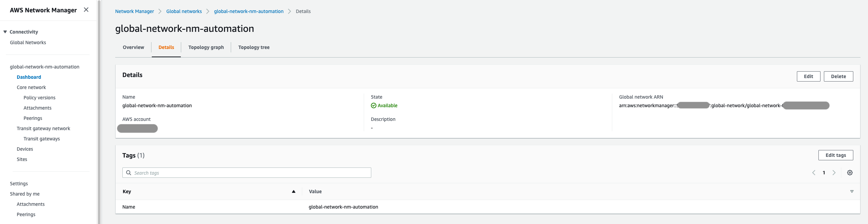Open Attachments under Shared by me

click(30, 204)
